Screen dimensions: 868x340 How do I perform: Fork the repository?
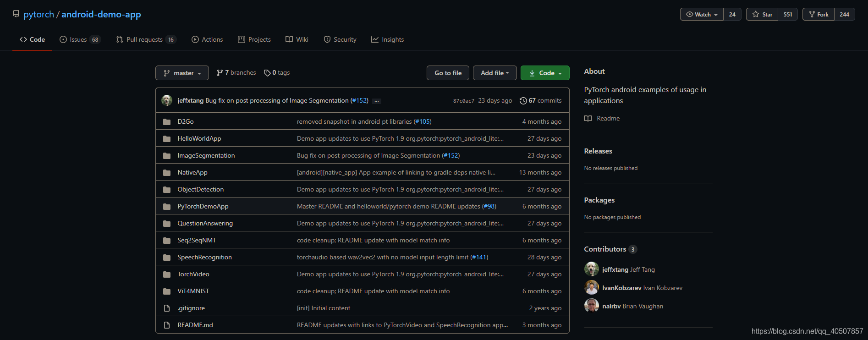coord(819,14)
